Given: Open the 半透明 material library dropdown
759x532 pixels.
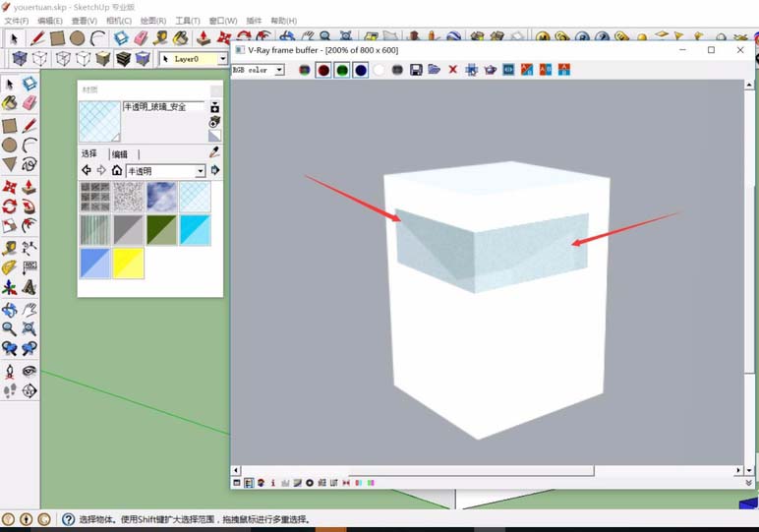Looking at the screenshot, I should point(201,171).
